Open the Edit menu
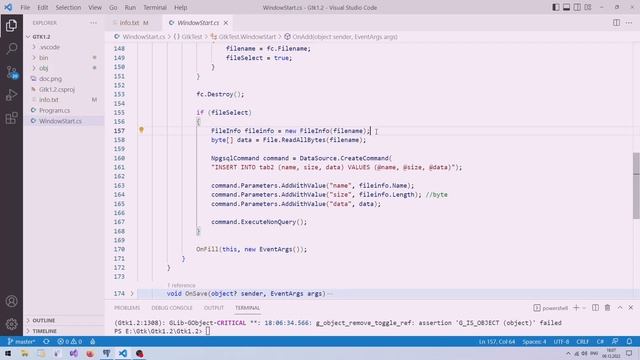The image size is (640, 360). 42,7
